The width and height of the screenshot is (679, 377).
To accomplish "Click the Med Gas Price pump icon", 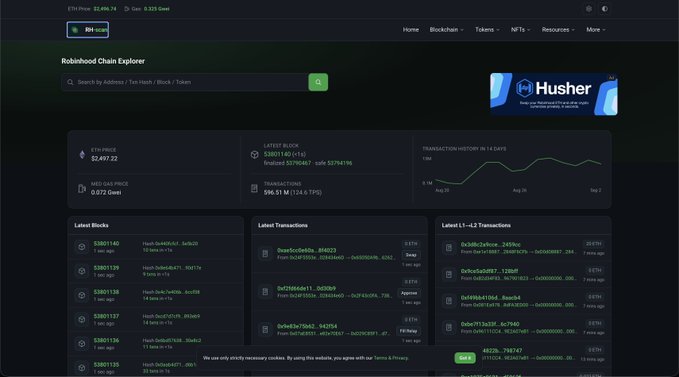I will point(82,188).
